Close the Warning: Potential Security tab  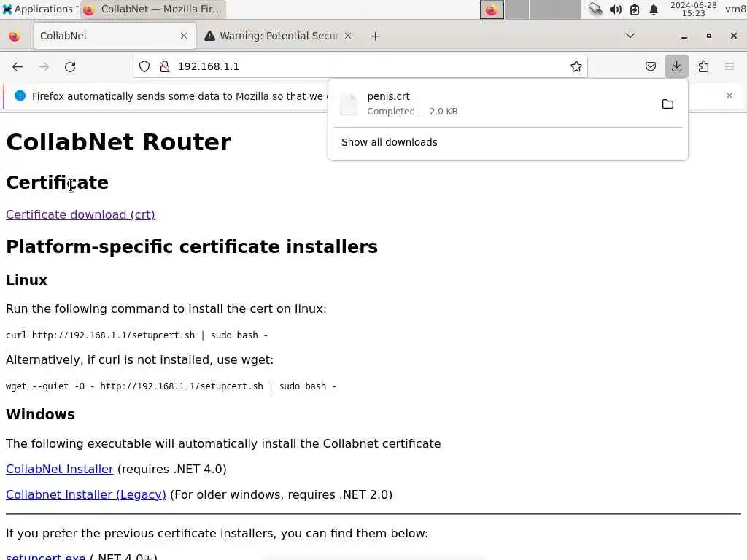click(x=348, y=36)
